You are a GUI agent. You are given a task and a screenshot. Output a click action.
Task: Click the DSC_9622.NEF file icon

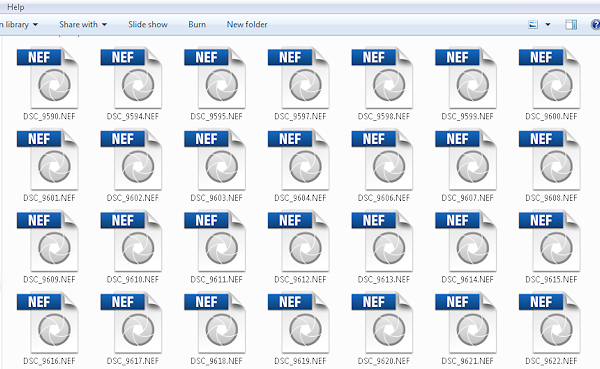click(x=550, y=322)
